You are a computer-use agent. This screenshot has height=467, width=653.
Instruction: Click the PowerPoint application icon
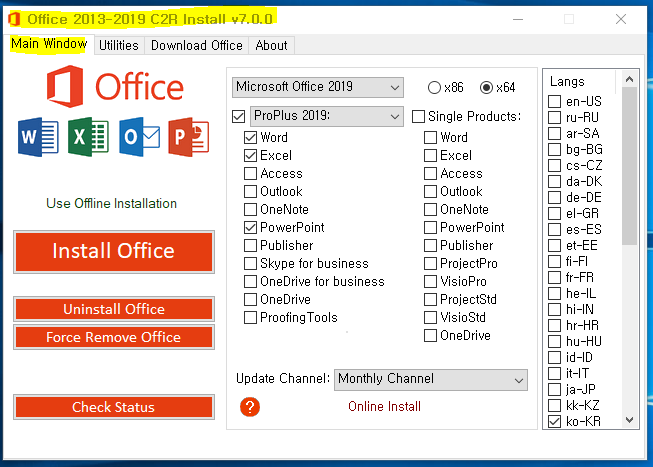coord(189,137)
